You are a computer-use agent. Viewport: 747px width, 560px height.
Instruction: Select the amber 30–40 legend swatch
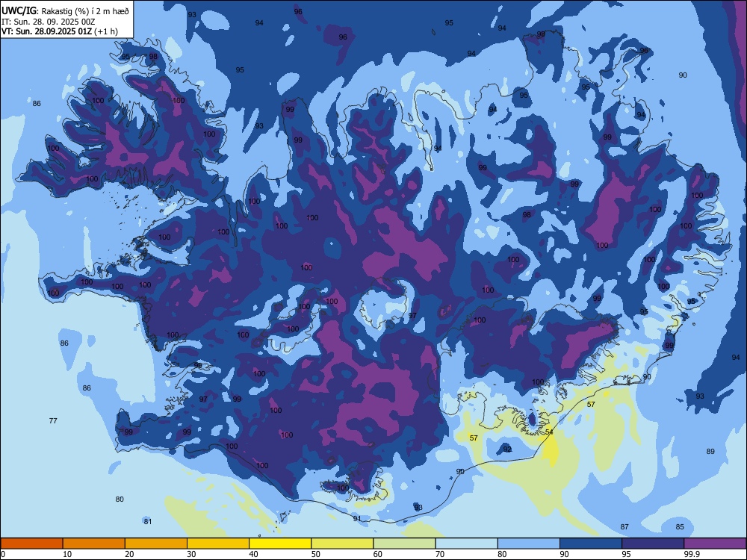(x=218, y=544)
